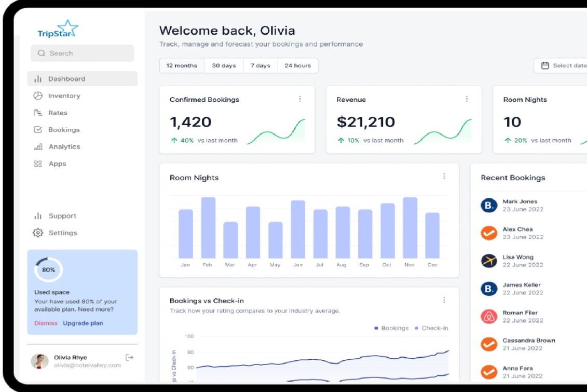The height and width of the screenshot is (392, 587).
Task: Open Room Nights chart options menu
Action: [444, 177]
